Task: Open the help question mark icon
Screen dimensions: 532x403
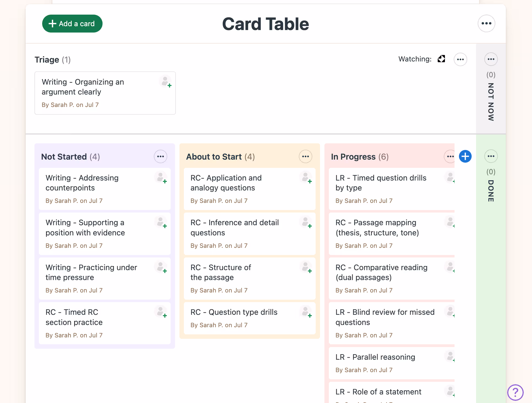Action: [x=515, y=393]
